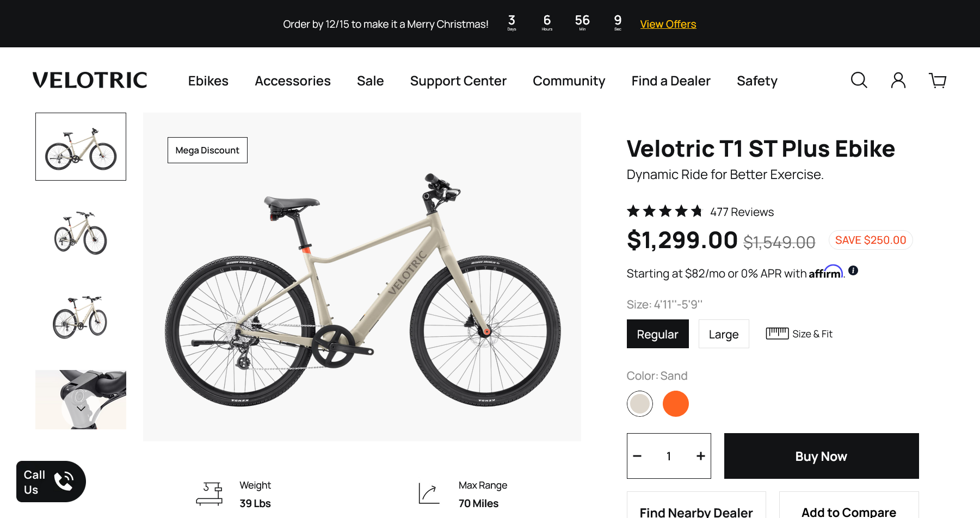Click the Velotric logo
This screenshot has width=980, height=518.
click(90, 81)
